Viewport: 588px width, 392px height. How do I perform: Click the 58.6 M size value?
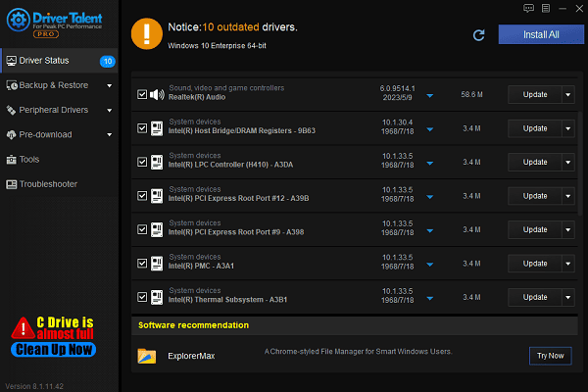(x=471, y=94)
